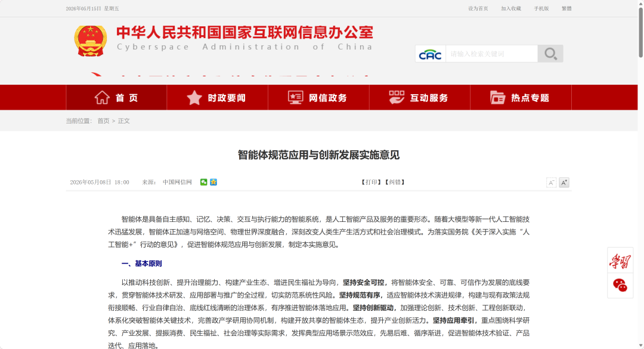Viewport: 644px width, 349px height.
Task: Open the 热点专题 navigation tab
Action: [x=521, y=97]
